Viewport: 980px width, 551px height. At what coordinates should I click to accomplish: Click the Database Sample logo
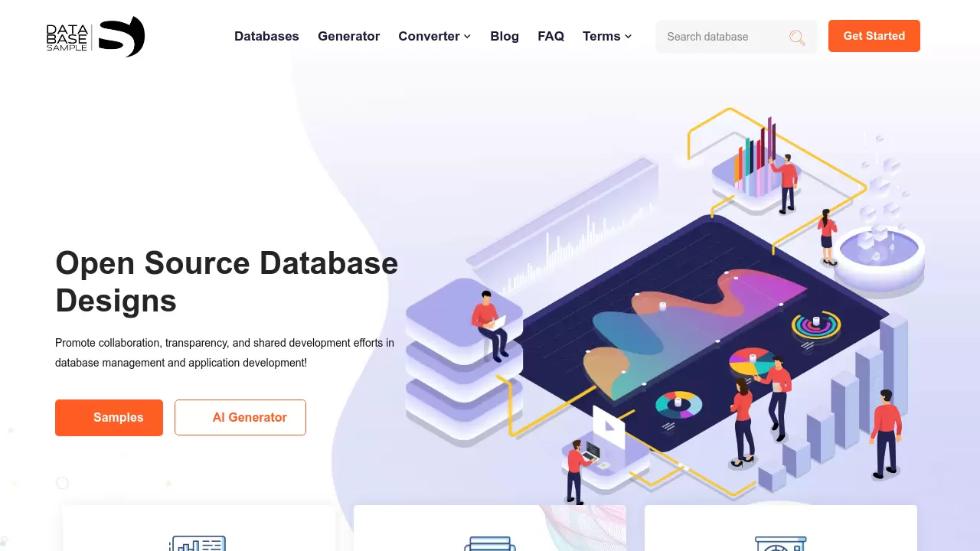(96, 37)
